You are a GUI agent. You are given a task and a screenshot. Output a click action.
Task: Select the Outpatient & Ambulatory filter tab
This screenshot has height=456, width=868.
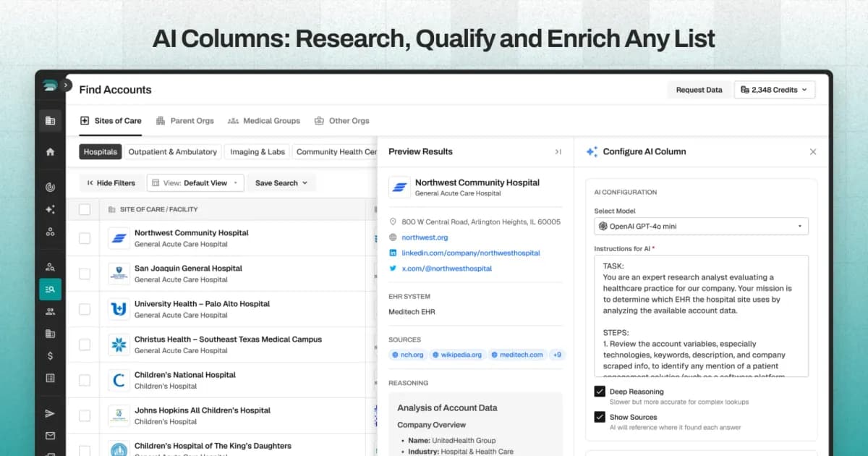[173, 152]
